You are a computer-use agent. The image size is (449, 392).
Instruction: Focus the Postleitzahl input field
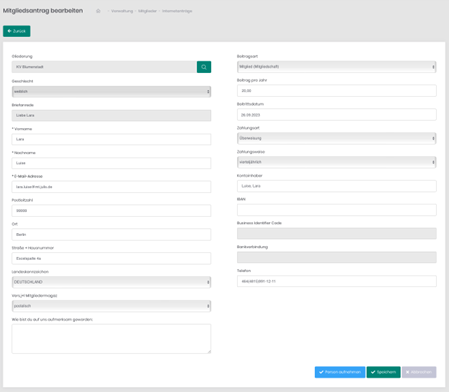click(x=111, y=211)
